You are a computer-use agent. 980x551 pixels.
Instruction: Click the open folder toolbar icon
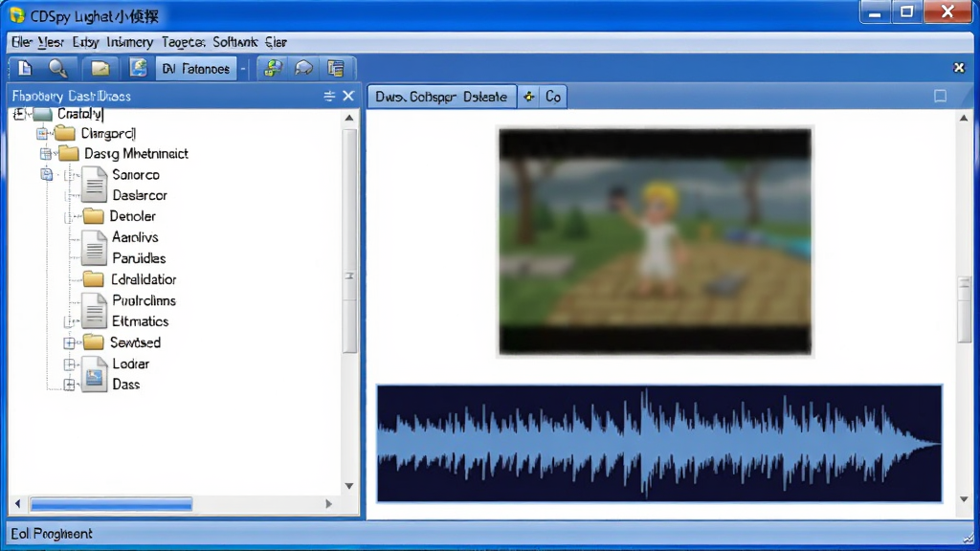[100, 68]
